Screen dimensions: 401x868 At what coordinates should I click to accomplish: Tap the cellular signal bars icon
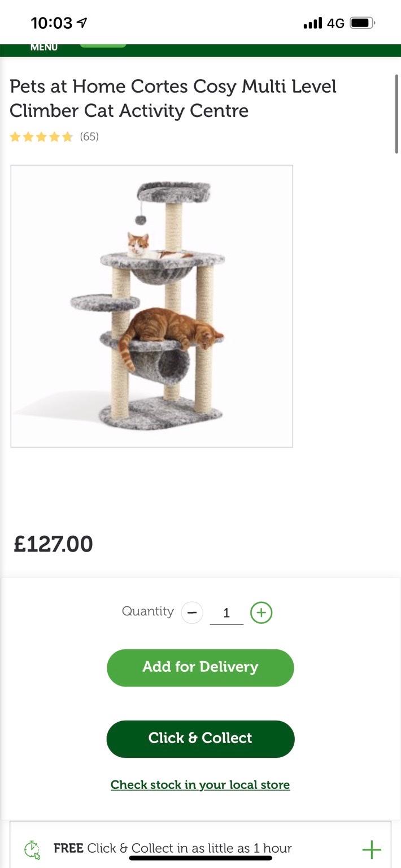[313, 23]
